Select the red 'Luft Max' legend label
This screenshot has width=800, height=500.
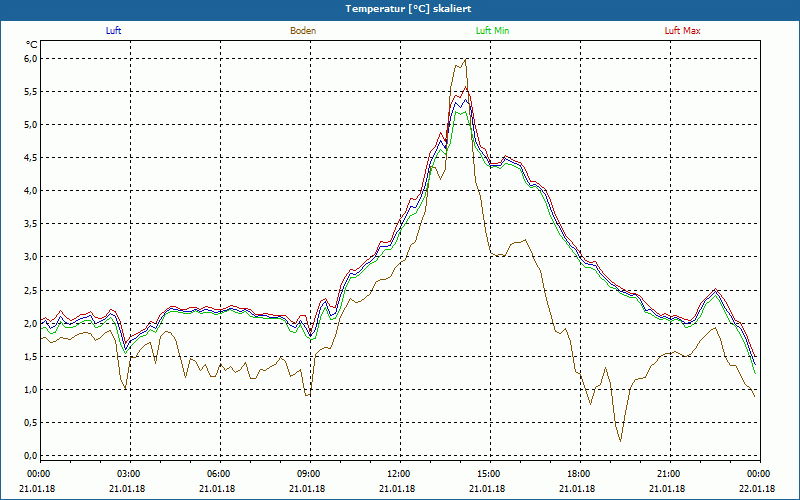[x=683, y=31]
